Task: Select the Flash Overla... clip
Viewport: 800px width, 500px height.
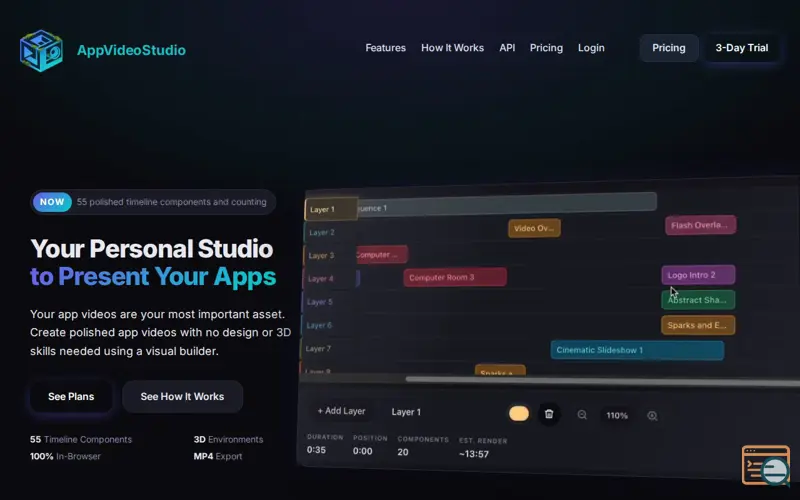Action: [x=701, y=225]
